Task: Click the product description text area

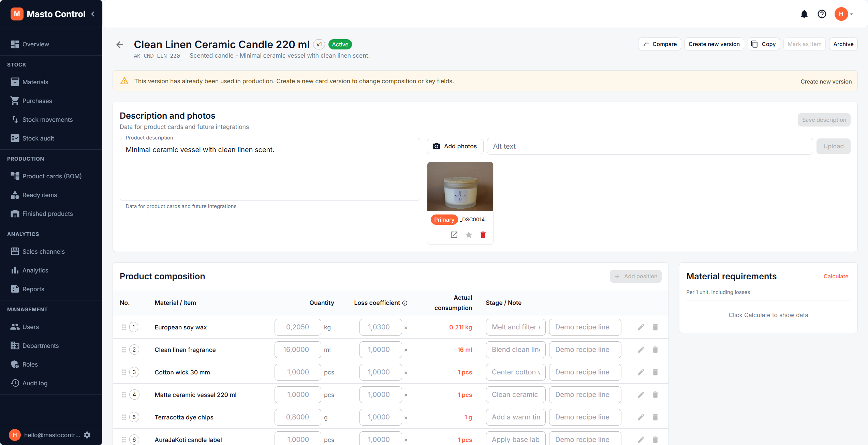Action: (x=270, y=169)
